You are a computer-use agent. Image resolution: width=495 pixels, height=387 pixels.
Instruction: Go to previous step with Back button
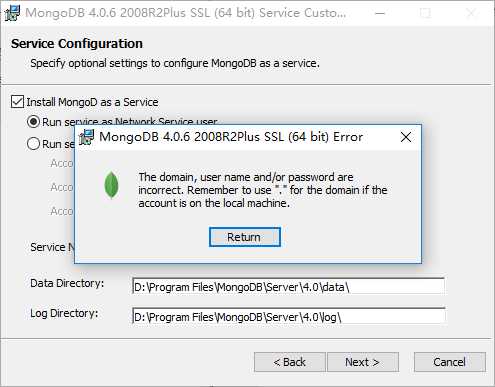click(x=290, y=362)
